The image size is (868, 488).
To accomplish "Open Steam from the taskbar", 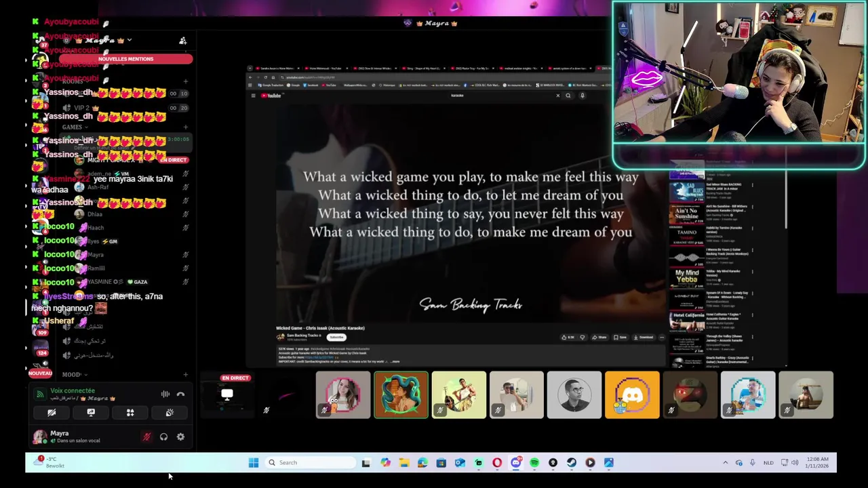I will point(572,463).
